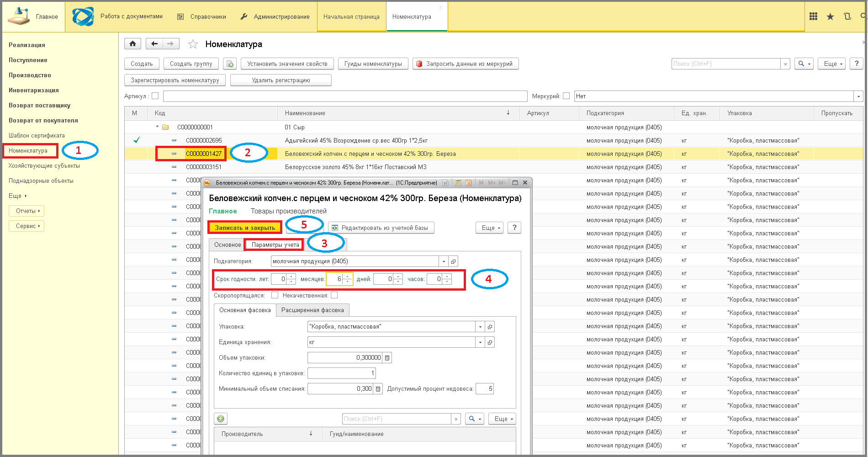Viewport: 868px width, 457px height.
Task: Click Записать и закрыть button
Action: pyautogui.click(x=245, y=228)
